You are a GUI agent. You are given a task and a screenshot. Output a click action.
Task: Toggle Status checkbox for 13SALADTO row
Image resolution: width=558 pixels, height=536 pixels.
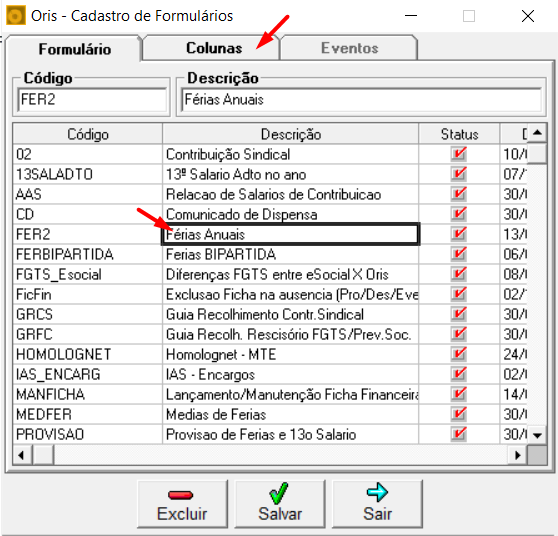(459, 174)
